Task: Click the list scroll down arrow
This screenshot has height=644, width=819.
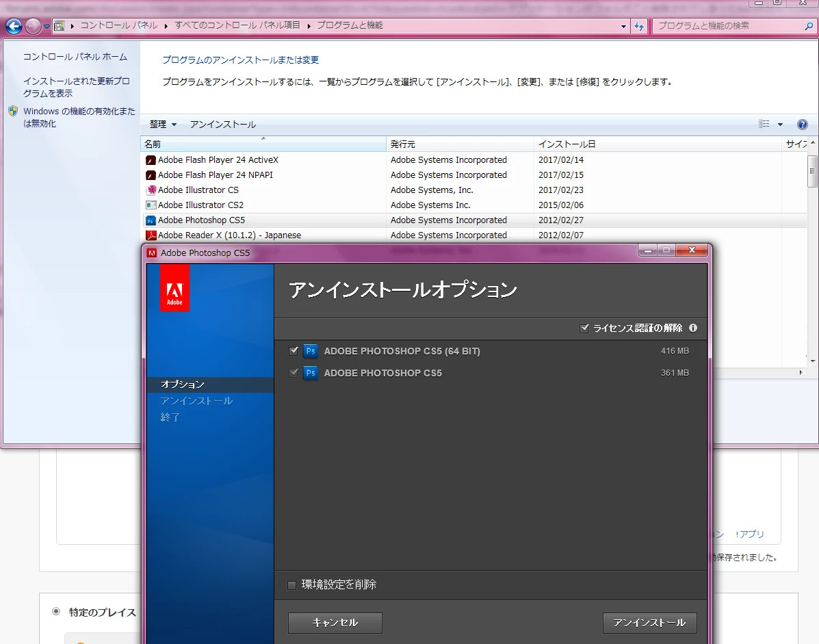Action: pyautogui.click(x=812, y=361)
